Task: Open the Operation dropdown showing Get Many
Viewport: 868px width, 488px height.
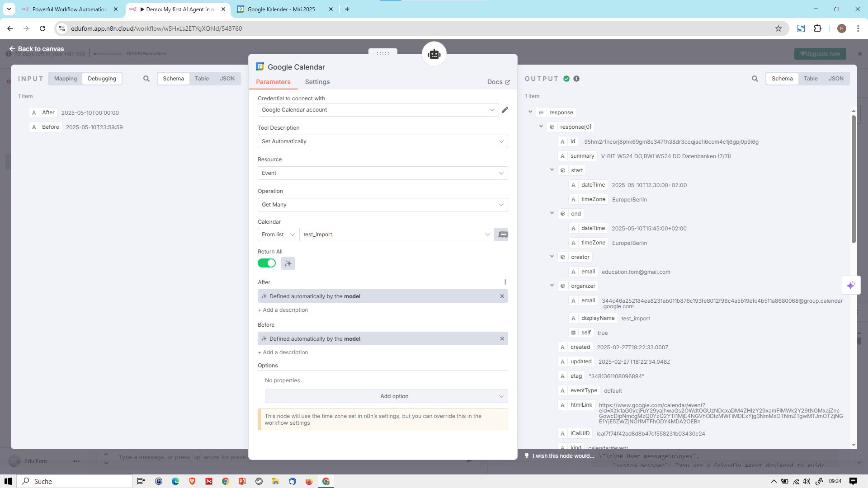Action: pos(382,205)
